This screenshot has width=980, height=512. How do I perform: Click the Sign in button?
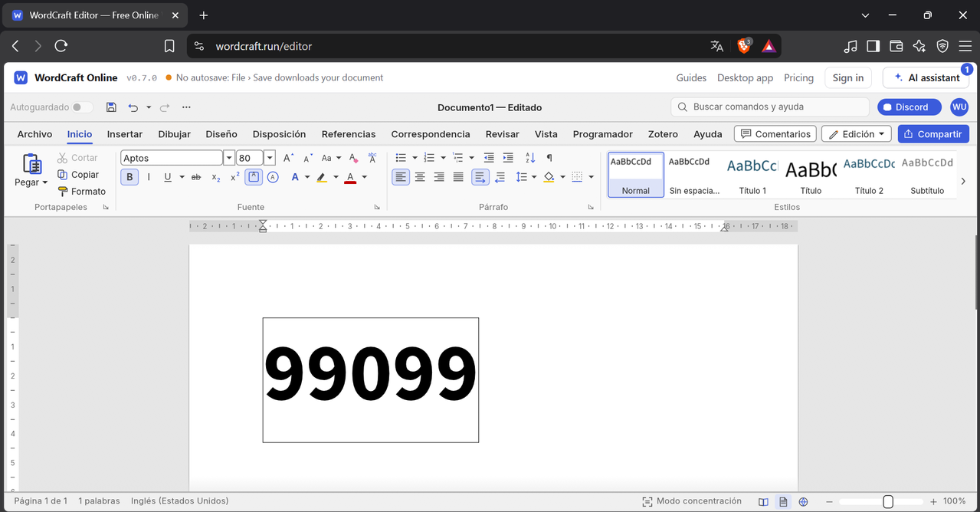(x=848, y=77)
